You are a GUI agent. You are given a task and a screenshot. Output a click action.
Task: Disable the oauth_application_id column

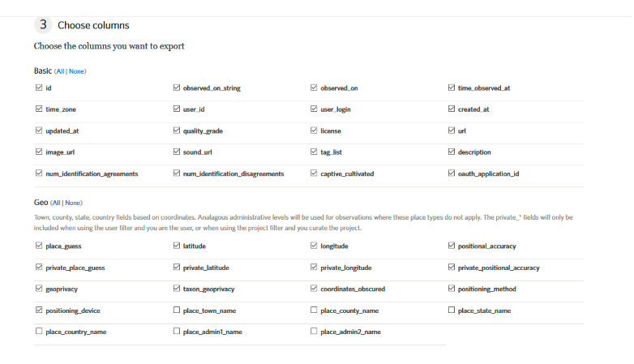click(x=452, y=173)
